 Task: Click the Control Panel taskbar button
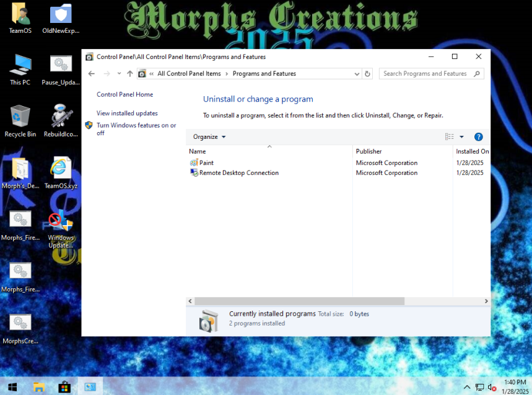[90, 387]
